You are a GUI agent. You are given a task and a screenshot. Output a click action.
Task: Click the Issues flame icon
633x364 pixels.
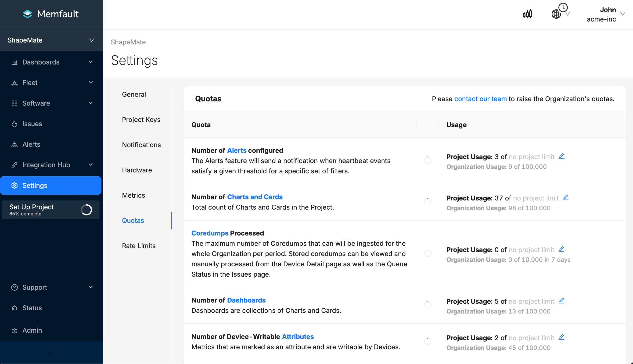14,124
